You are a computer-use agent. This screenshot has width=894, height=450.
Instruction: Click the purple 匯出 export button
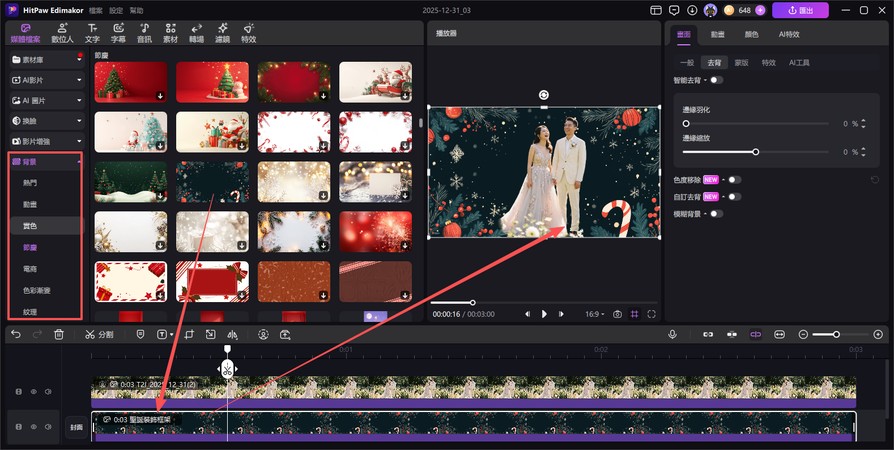tap(800, 10)
